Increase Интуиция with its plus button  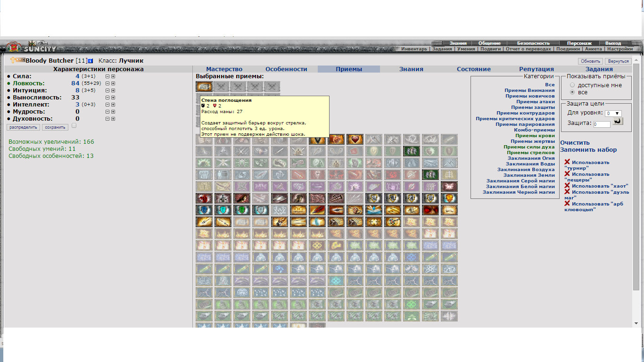point(113,90)
